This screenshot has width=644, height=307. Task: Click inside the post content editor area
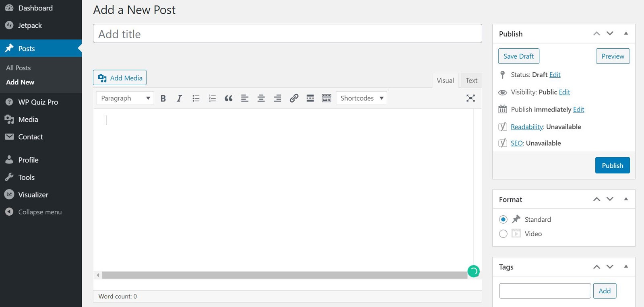click(283, 190)
